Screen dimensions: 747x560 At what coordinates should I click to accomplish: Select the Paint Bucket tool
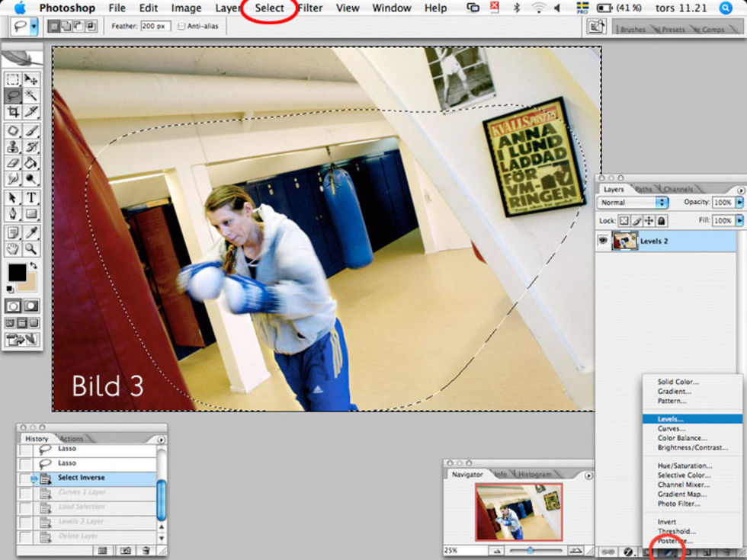click(31, 163)
